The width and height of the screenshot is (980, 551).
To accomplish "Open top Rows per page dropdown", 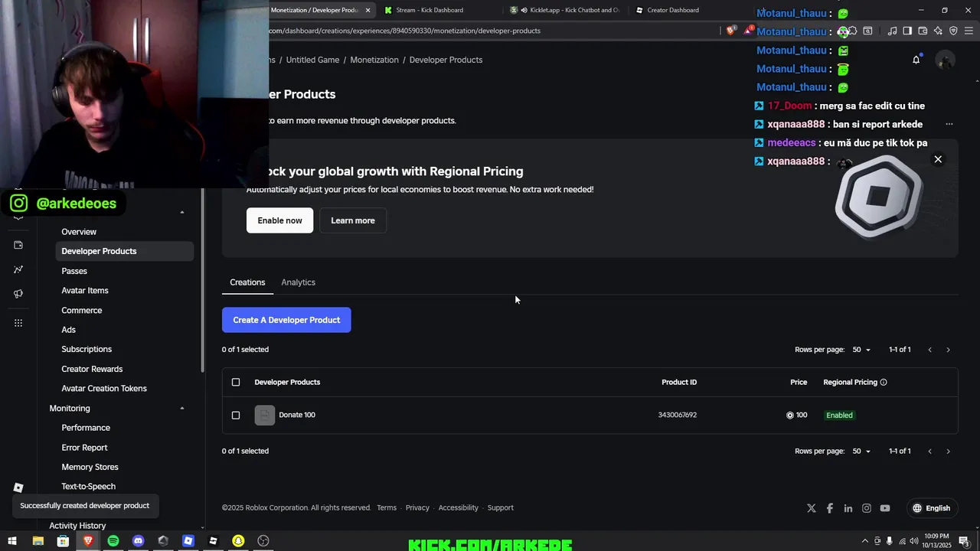I will [x=861, y=350].
